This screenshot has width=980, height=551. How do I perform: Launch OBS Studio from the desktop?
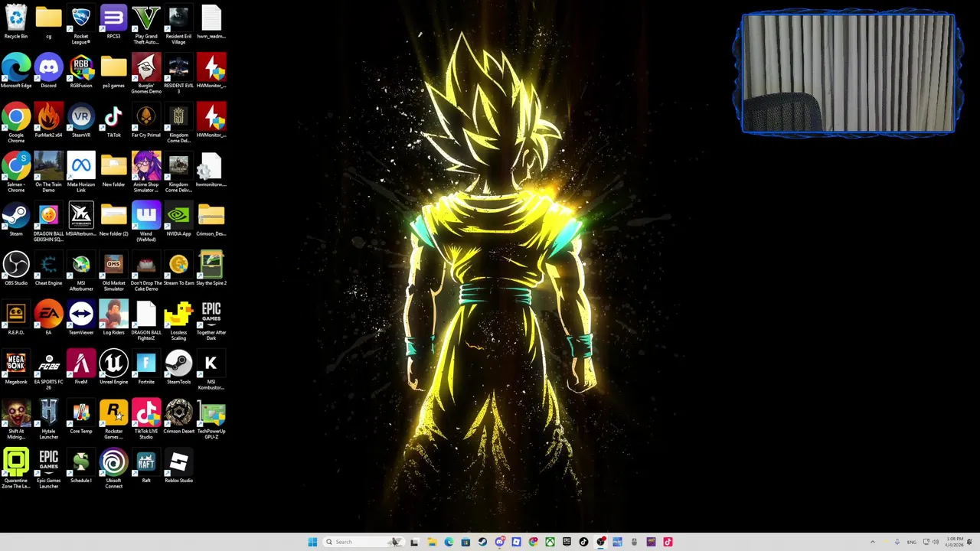pyautogui.click(x=16, y=269)
